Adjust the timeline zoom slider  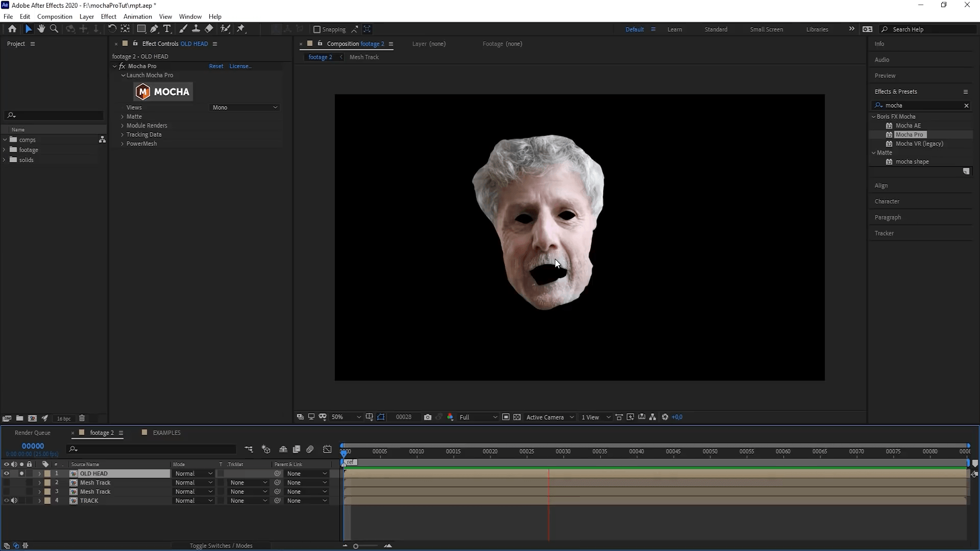click(356, 546)
